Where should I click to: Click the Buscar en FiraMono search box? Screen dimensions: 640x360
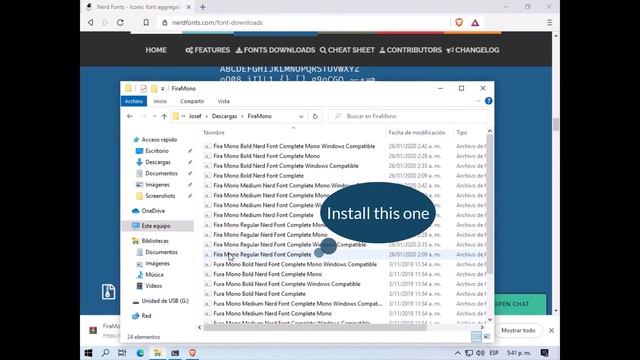click(408, 116)
